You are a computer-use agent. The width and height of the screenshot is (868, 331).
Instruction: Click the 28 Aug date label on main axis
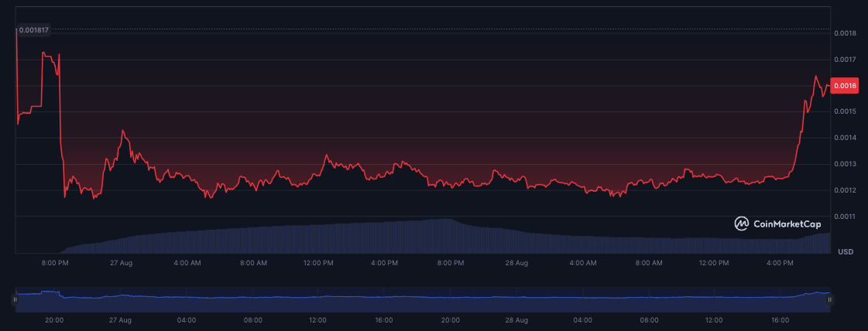point(516,263)
